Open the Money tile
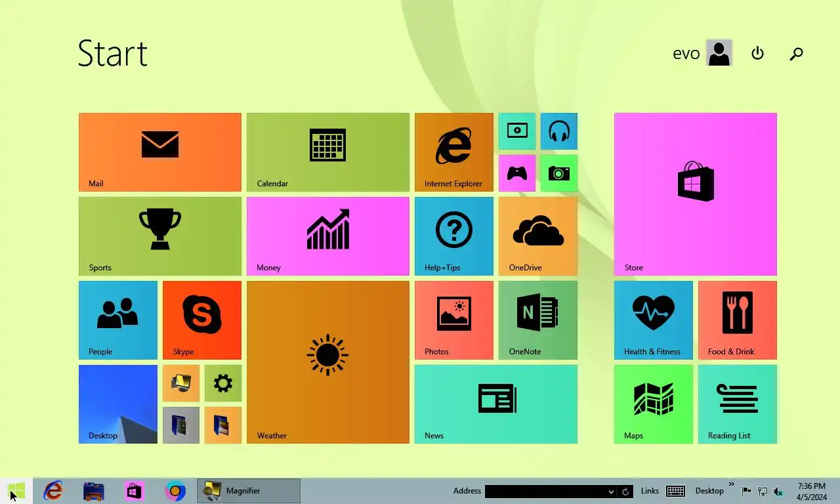 [x=328, y=236]
